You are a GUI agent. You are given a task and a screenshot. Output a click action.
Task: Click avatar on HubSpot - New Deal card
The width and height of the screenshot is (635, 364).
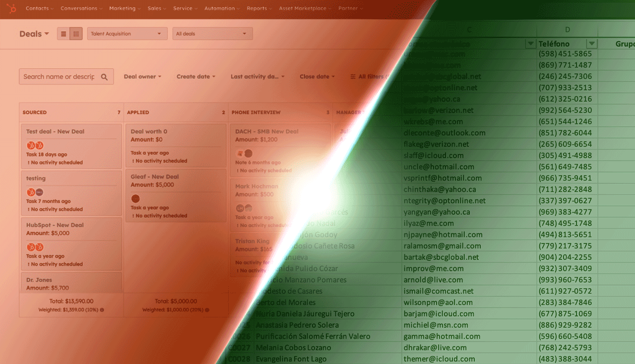pyautogui.click(x=35, y=247)
